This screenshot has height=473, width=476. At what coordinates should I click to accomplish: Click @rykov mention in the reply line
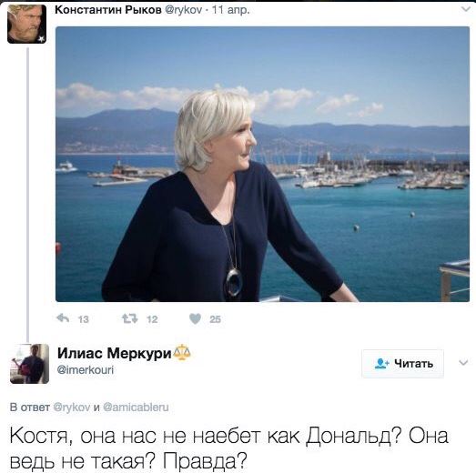coord(72,407)
